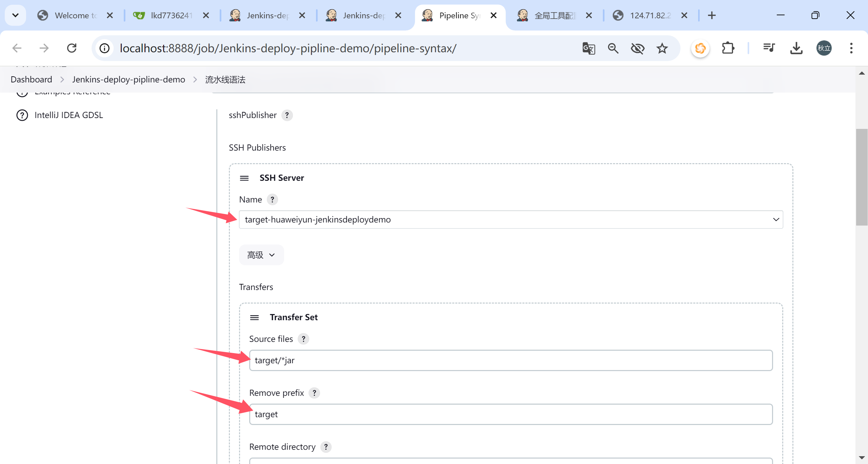
Task: Expand the 高级 advanced options
Action: tap(261, 255)
